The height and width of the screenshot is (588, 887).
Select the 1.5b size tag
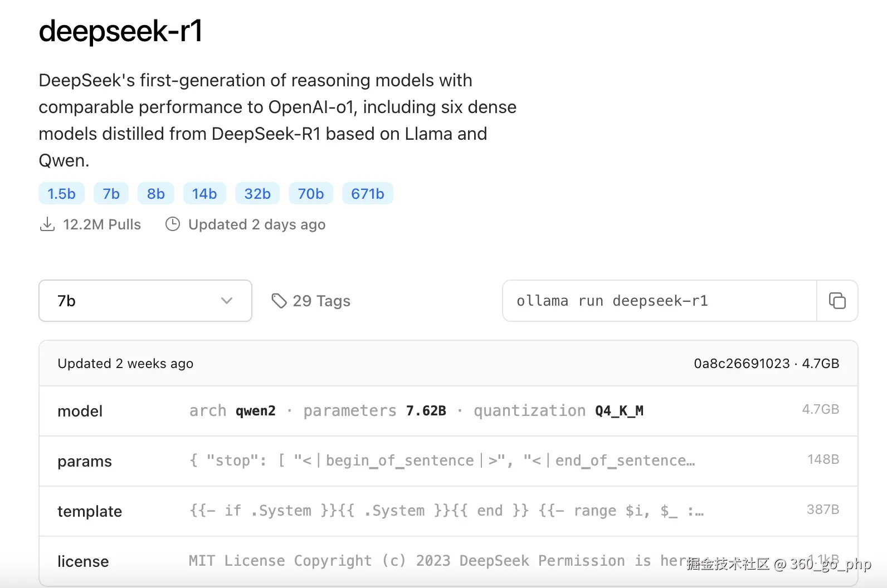tap(61, 194)
